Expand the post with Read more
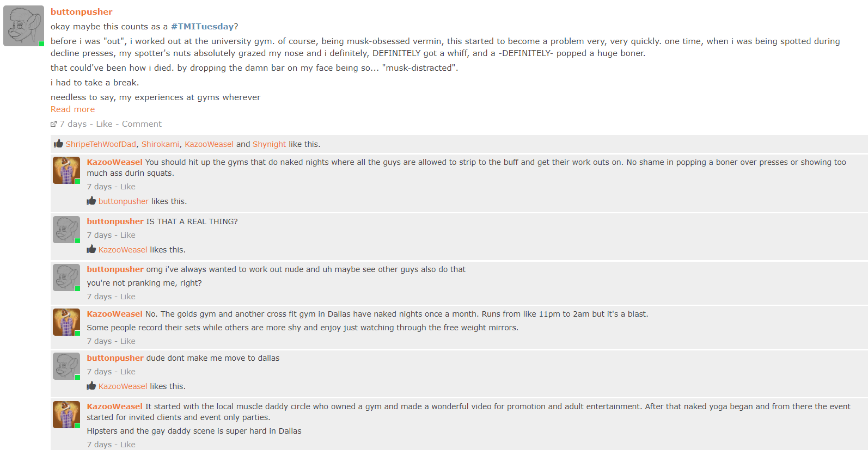Screen dimensions: 868x450 (x=72, y=109)
